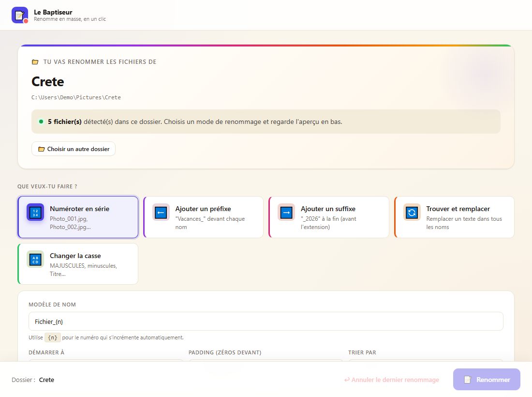This screenshot has width=532, height=397.
Task: Click Annuler le dernier renommage link
Action: click(x=392, y=380)
